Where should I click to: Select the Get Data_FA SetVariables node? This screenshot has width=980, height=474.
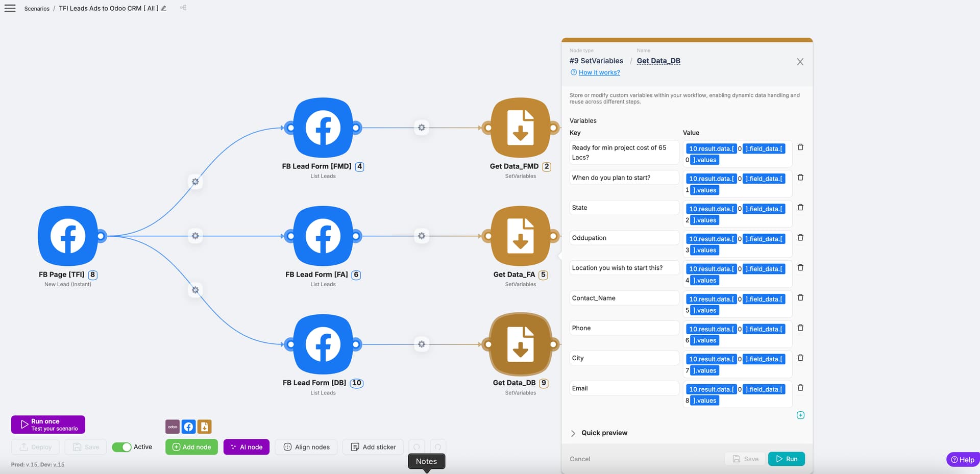[521, 236]
